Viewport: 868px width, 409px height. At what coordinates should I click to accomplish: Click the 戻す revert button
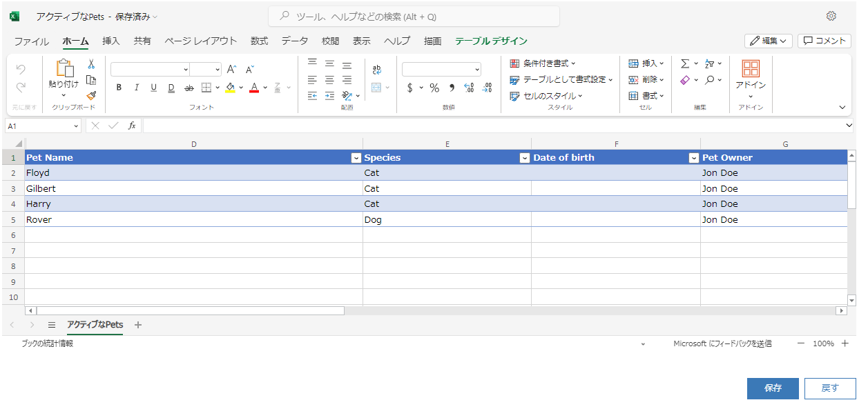[x=830, y=388]
